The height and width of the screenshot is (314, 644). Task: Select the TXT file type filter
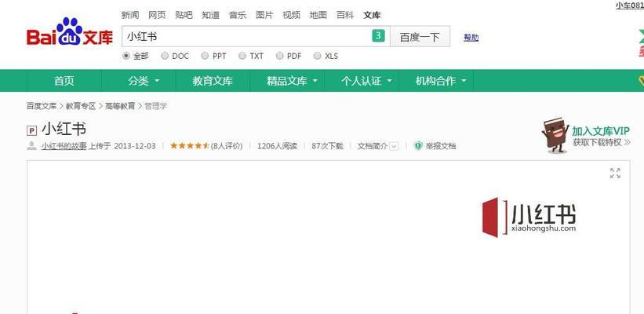pyautogui.click(x=242, y=56)
